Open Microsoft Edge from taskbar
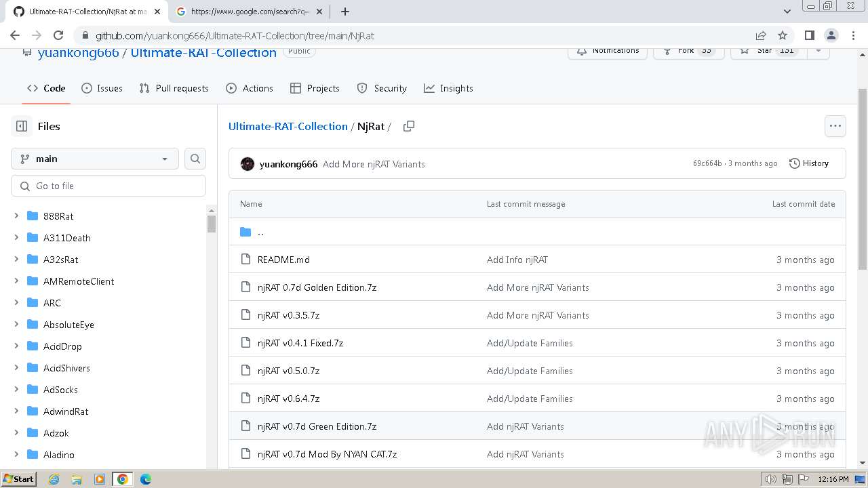 click(146, 479)
